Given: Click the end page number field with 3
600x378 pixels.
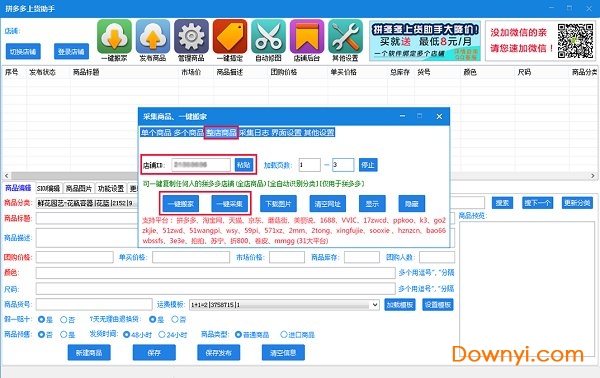Looking at the screenshot, I should click(x=343, y=165).
